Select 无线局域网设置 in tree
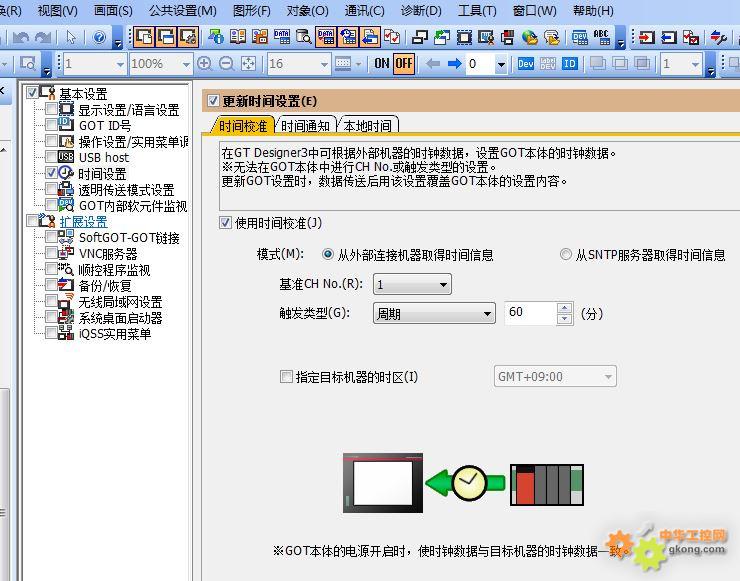 (120, 302)
